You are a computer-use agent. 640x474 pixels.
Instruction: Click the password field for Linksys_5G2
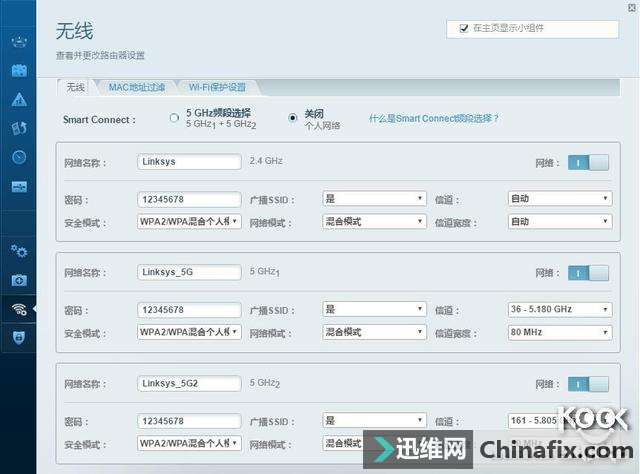189,421
